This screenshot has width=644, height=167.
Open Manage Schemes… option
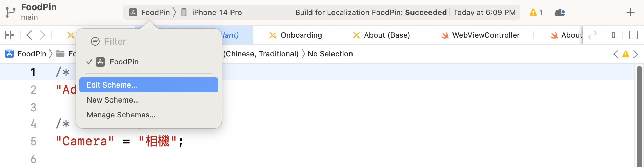pos(121,115)
